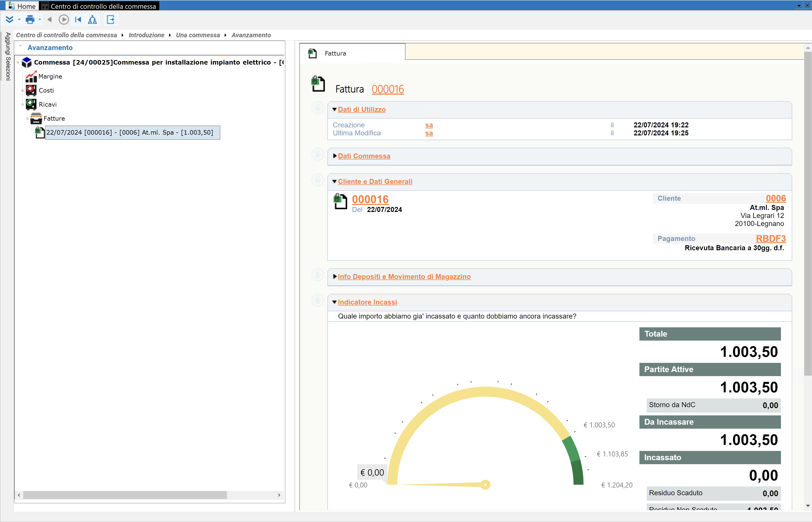Viewport: 812px width, 522px height.
Task: Click the right panel vertical scrollbar thumb
Action: tap(808, 213)
